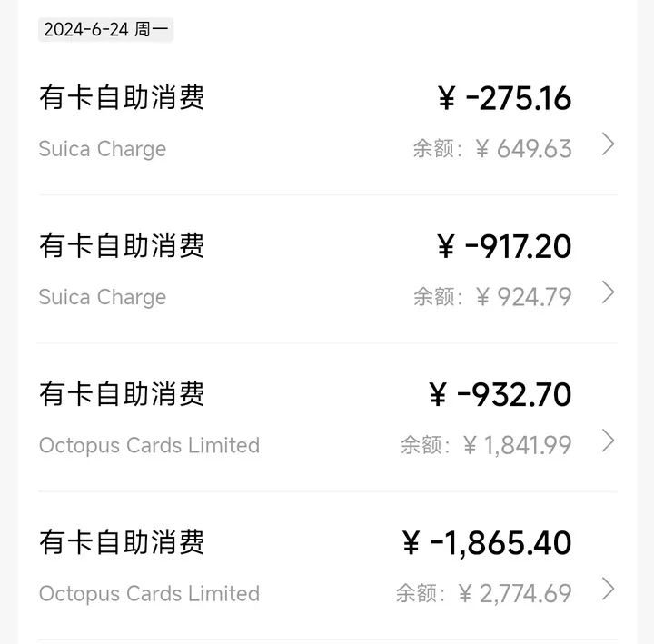Tap the ¥ -1,865.40 amount
The width and height of the screenshot is (654, 644).
coord(487,543)
